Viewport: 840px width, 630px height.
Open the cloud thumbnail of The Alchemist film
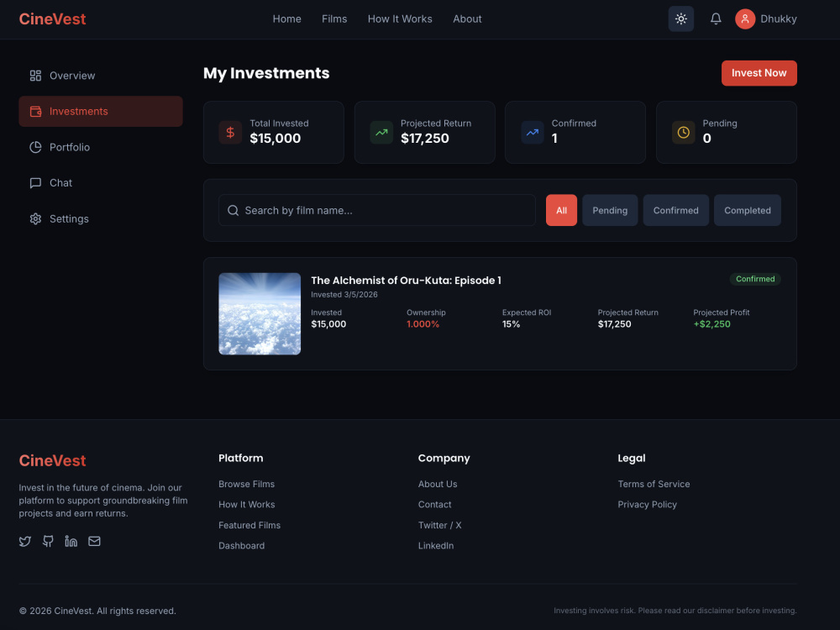click(260, 314)
